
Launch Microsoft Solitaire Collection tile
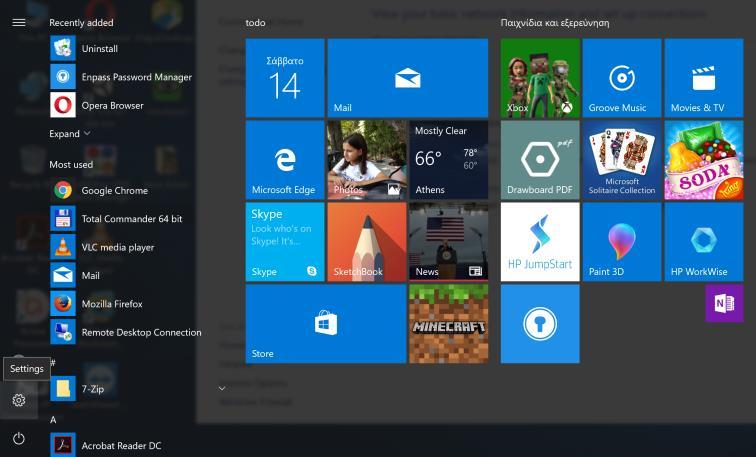[x=622, y=160]
